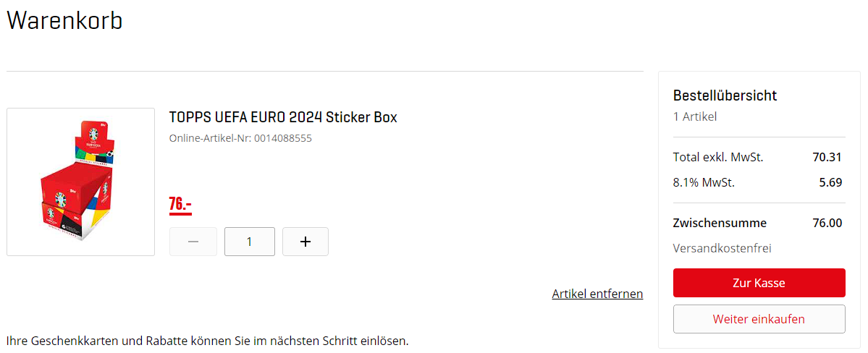Screen dimensions: 868x353
Task: Click the Versandkostenfrei shipping text
Action: tap(722, 248)
